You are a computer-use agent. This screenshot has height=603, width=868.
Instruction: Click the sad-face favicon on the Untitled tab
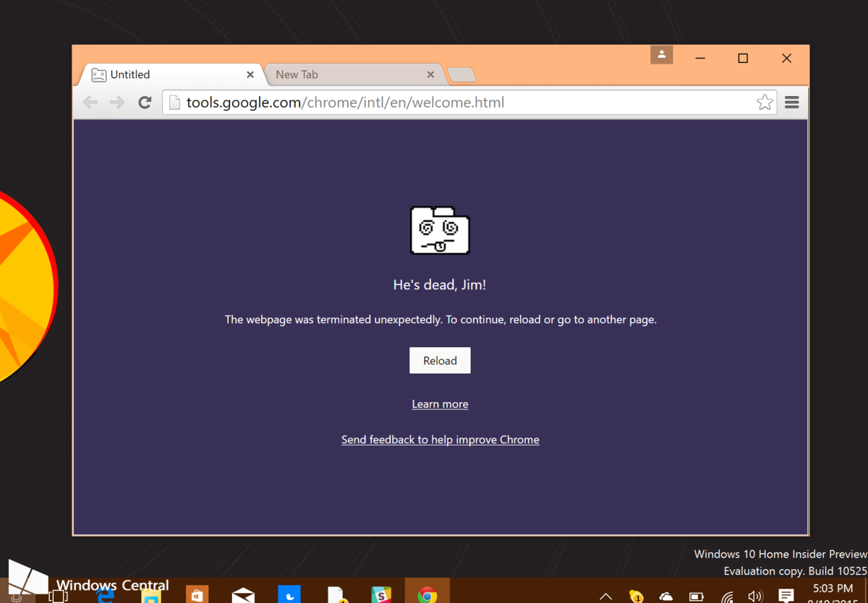pos(98,74)
